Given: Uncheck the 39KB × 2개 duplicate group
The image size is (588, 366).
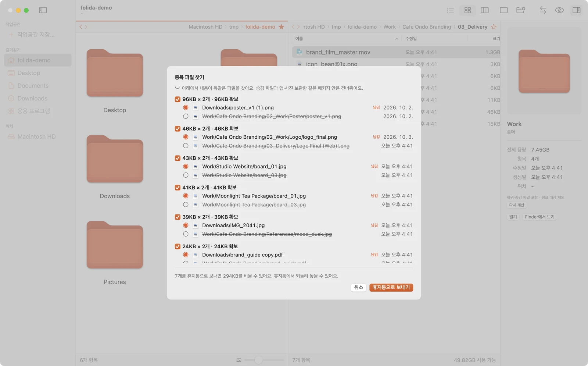Looking at the screenshot, I should [x=178, y=217].
